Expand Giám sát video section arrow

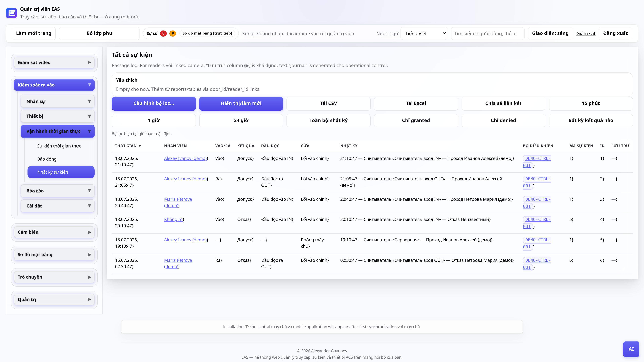90,63
